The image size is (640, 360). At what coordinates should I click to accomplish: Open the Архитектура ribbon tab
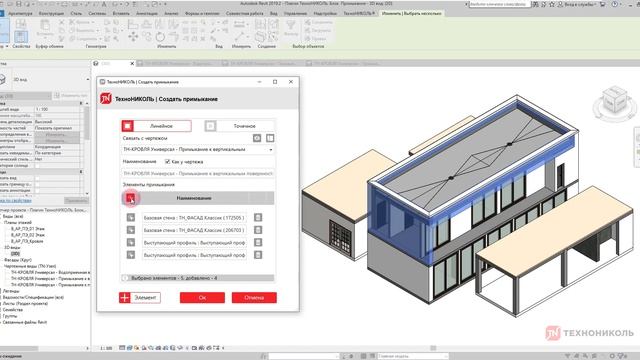click(x=20, y=13)
